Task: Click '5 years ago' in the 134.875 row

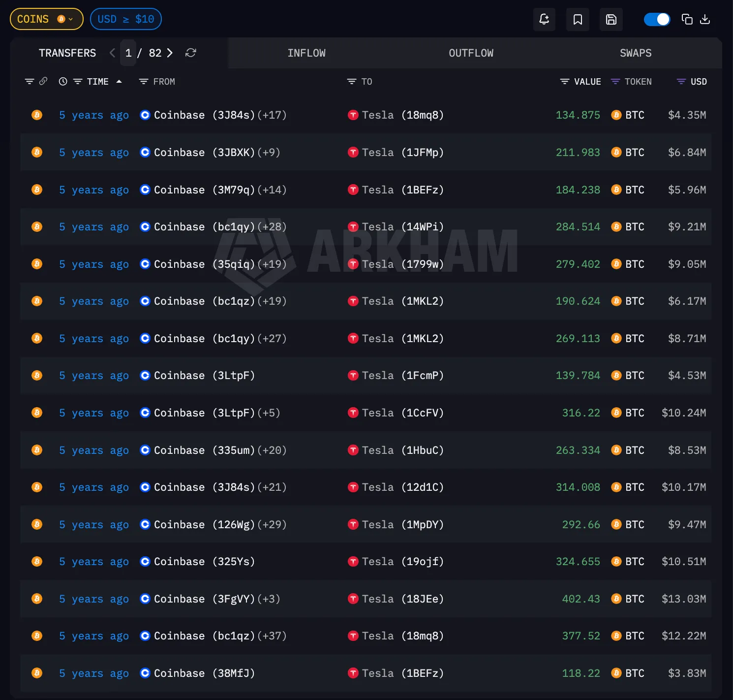Action: [94, 115]
